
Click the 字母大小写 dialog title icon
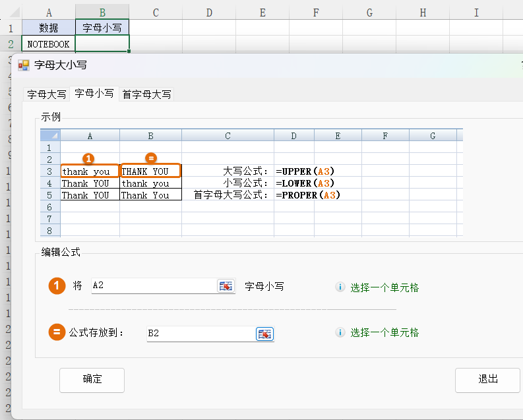[x=24, y=65]
